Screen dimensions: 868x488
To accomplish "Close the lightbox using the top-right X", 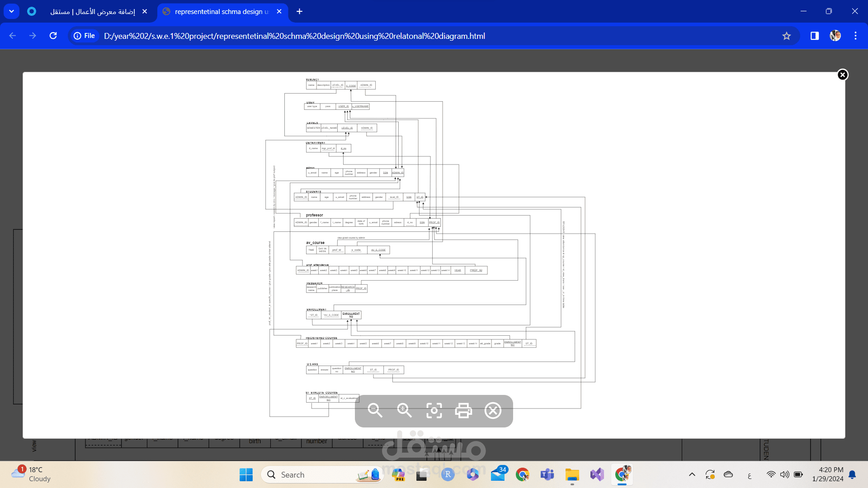I will pos(843,75).
